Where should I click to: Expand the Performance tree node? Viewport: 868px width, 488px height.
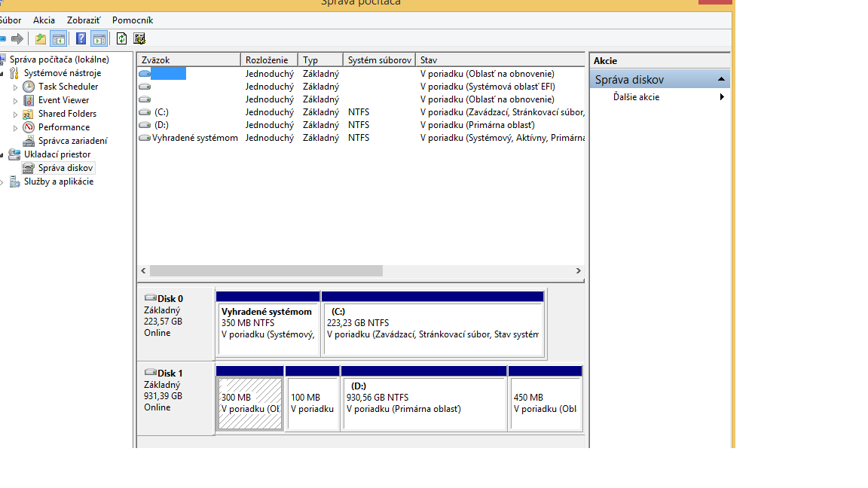pyautogui.click(x=16, y=128)
